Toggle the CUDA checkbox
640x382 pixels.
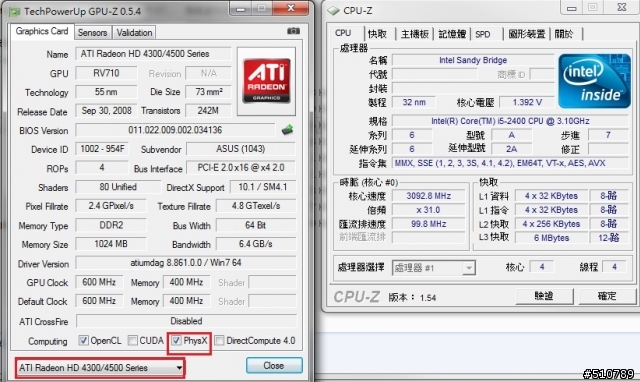pos(132,340)
